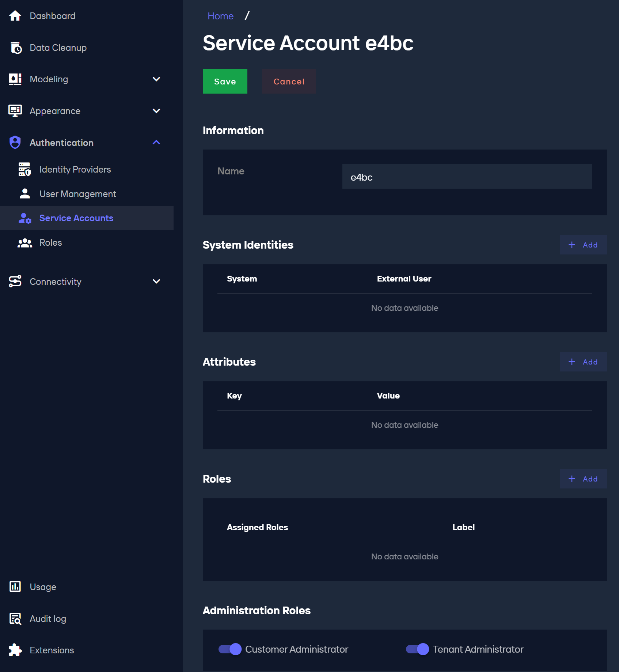The height and width of the screenshot is (672, 619).
Task: Select Service Accounts in sidebar
Action: pos(76,218)
